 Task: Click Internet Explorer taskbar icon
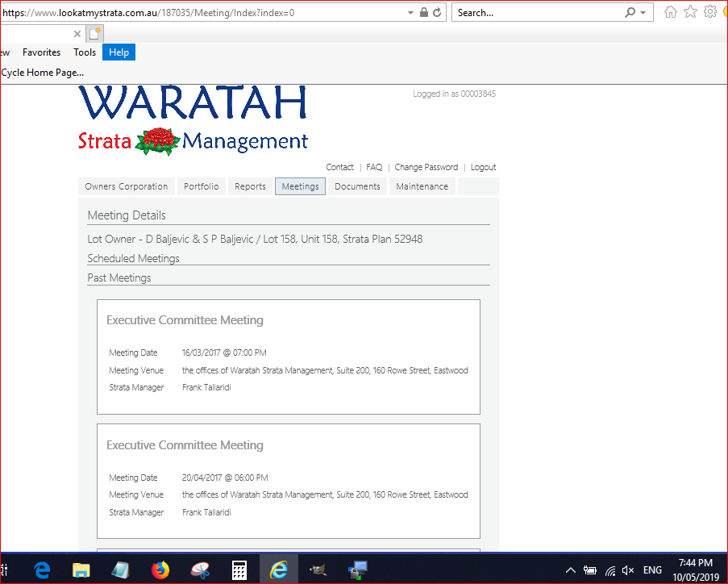point(279,569)
